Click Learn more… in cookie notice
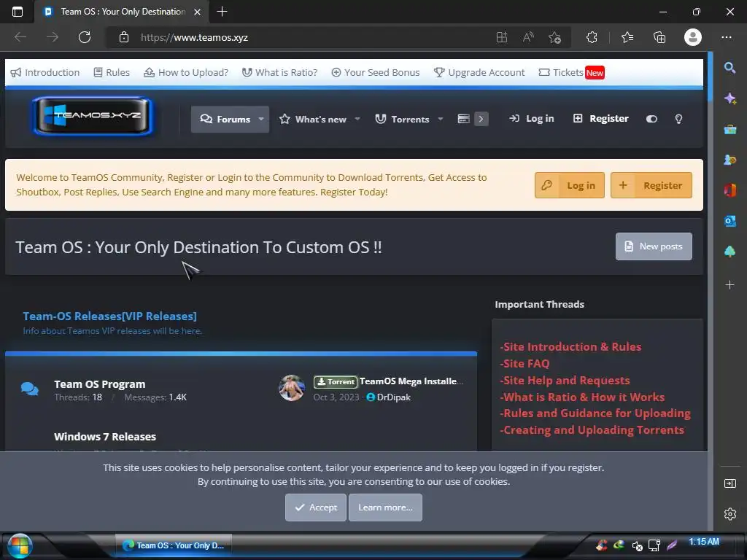 385,507
